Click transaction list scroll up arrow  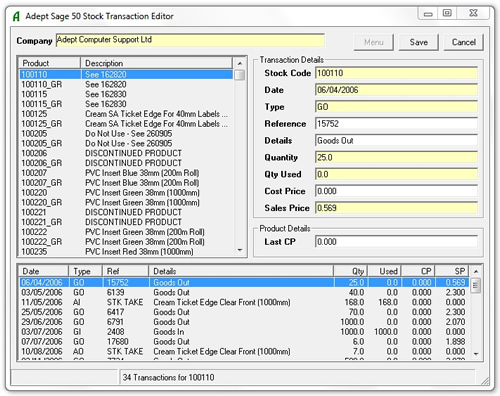pyautogui.click(x=476, y=271)
